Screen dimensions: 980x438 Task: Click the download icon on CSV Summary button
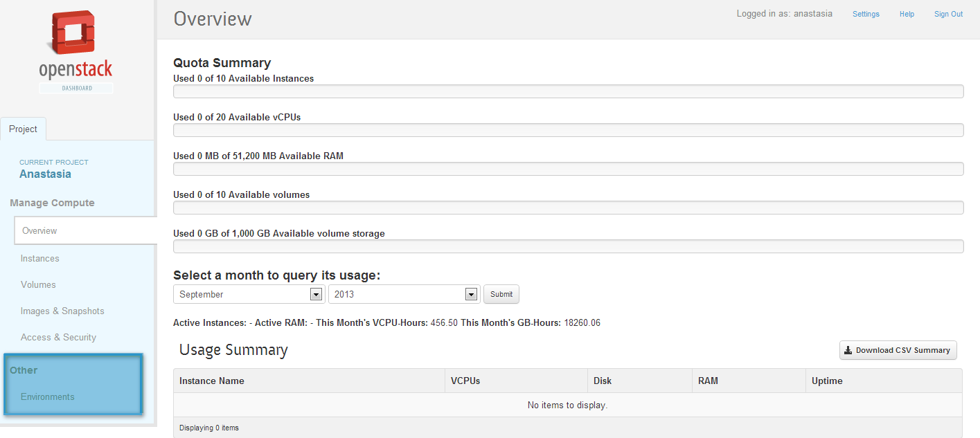(848, 350)
